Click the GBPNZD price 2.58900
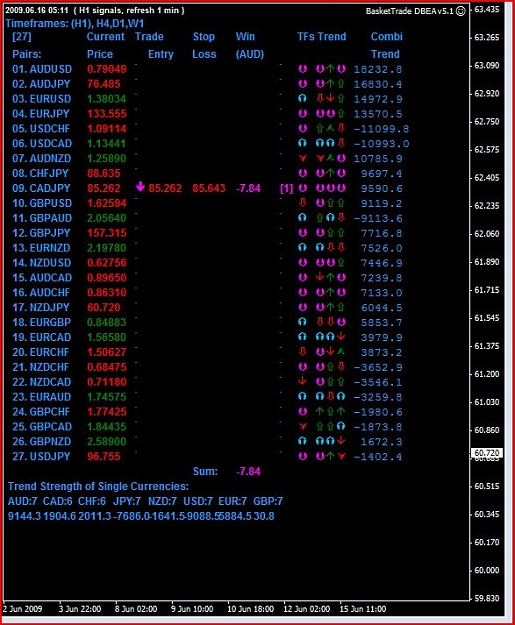This screenshot has height=625, width=515. coord(106,441)
